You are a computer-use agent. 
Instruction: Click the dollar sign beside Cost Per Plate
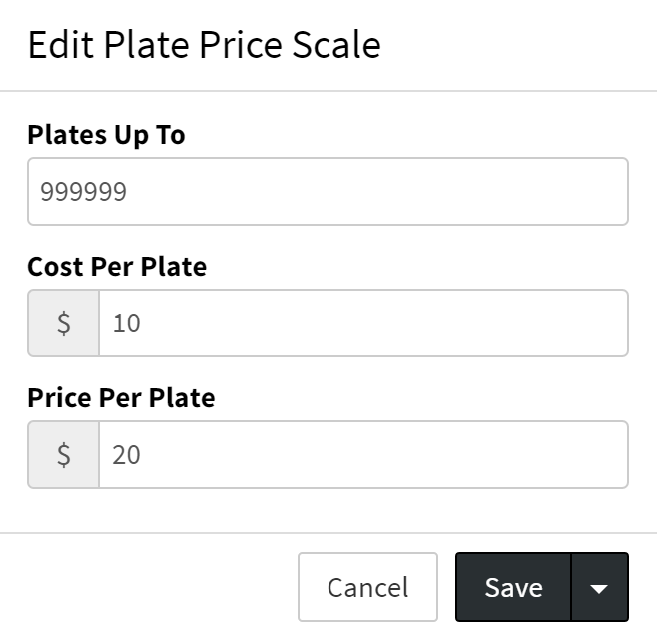point(63,323)
